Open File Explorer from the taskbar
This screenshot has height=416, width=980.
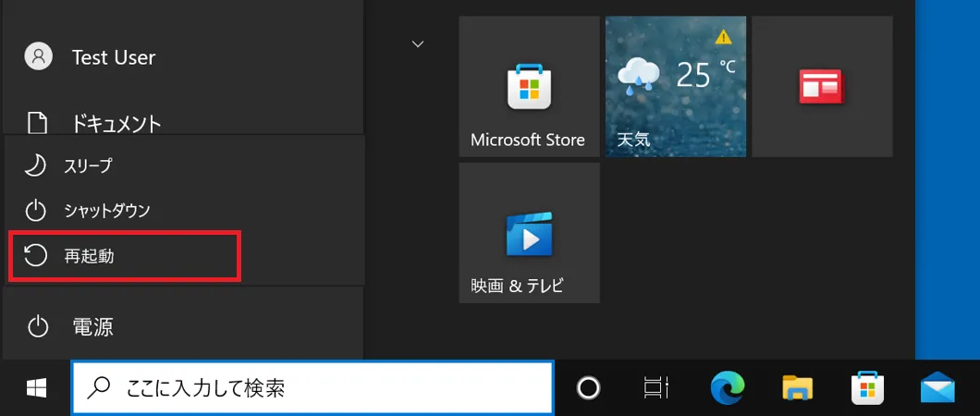[798, 388]
